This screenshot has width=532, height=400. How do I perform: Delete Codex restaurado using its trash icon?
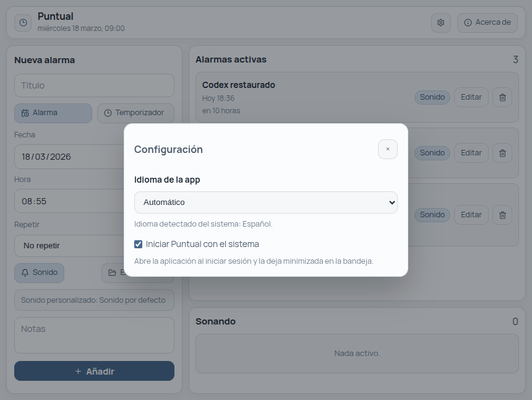pos(502,97)
